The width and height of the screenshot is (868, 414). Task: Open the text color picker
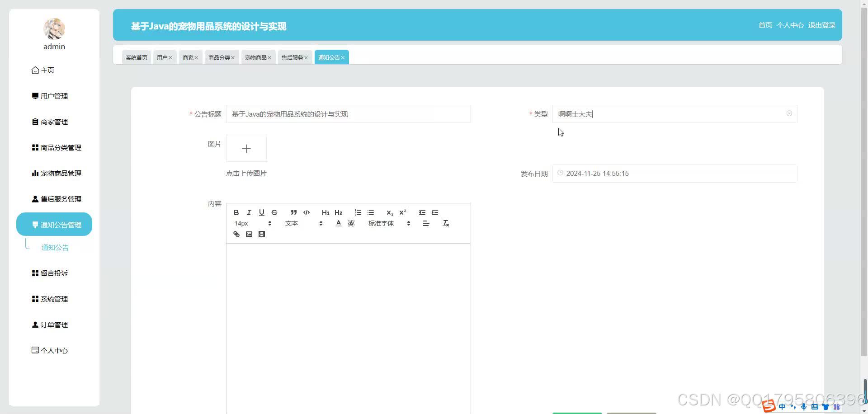pos(338,223)
